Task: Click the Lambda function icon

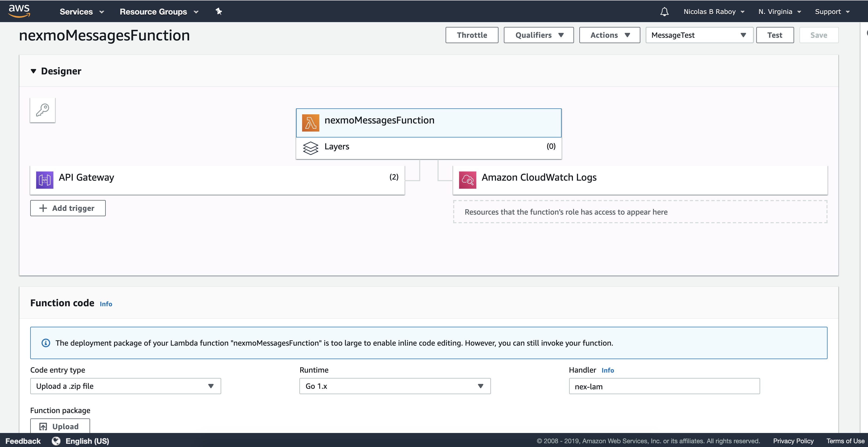Action: click(x=310, y=123)
